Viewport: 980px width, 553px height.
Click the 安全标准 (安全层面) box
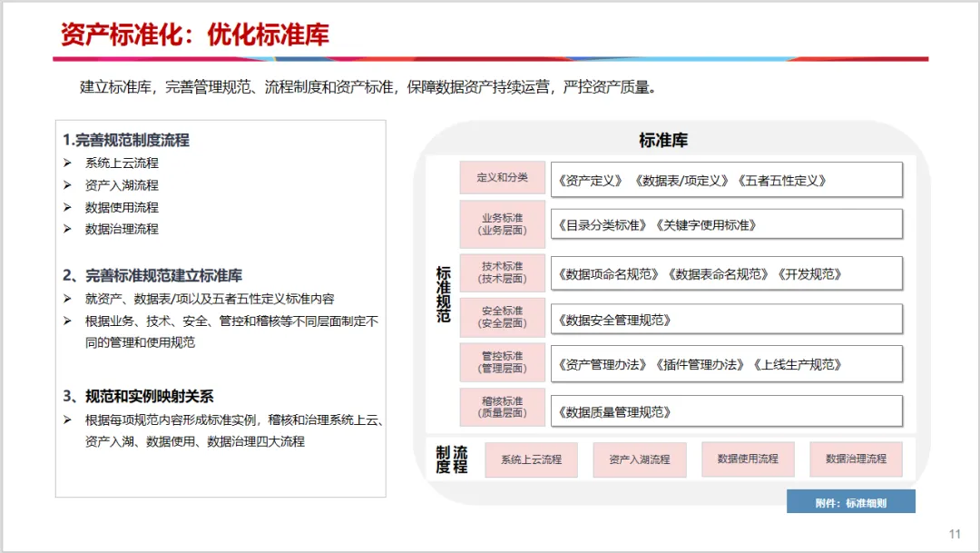click(x=503, y=317)
